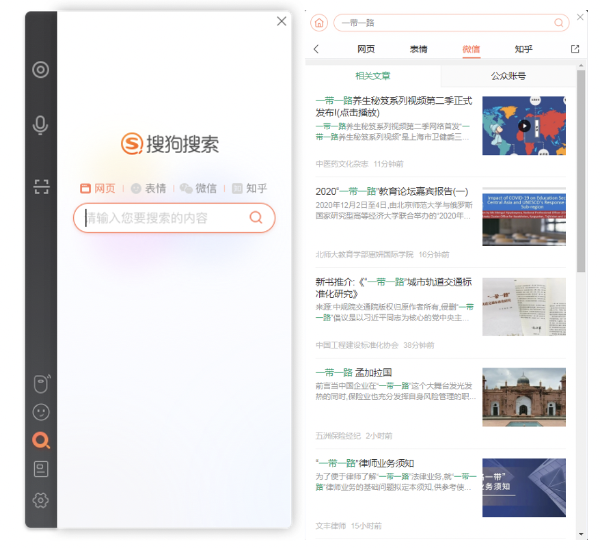The width and height of the screenshot is (600, 548).
Task: Open the smiley emoji icon in the sidebar
Action: pos(41,412)
